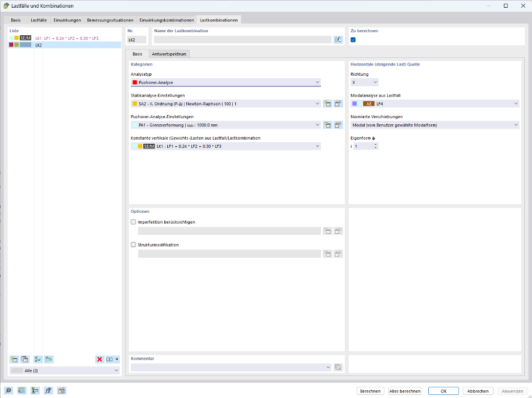Delete the selected load combination with the red X
This screenshot has width=532, height=398.
[x=99, y=359]
